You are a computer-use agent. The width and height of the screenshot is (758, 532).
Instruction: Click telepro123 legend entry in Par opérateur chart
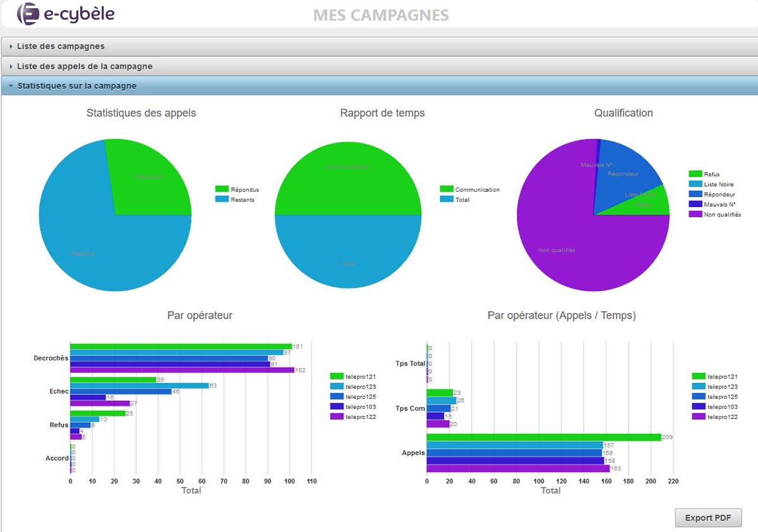click(x=353, y=387)
